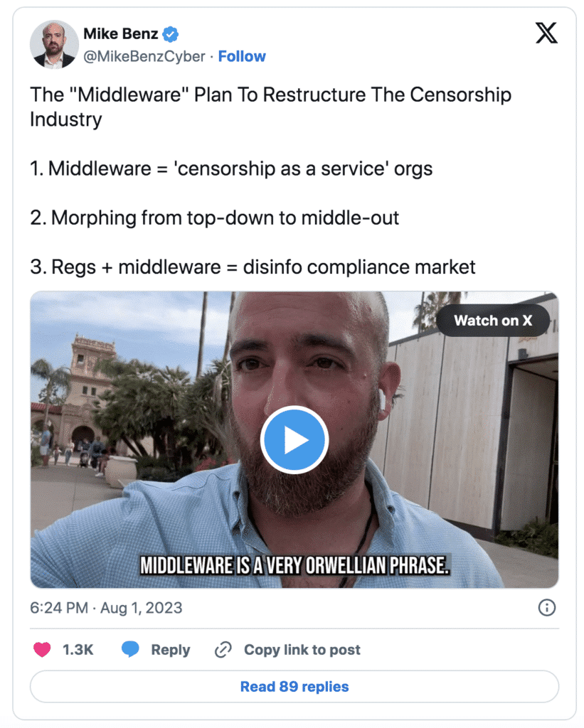The height and width of the screenshot is (728, 584).
Task: Click the info circle icon
Action: click(547, 607)
